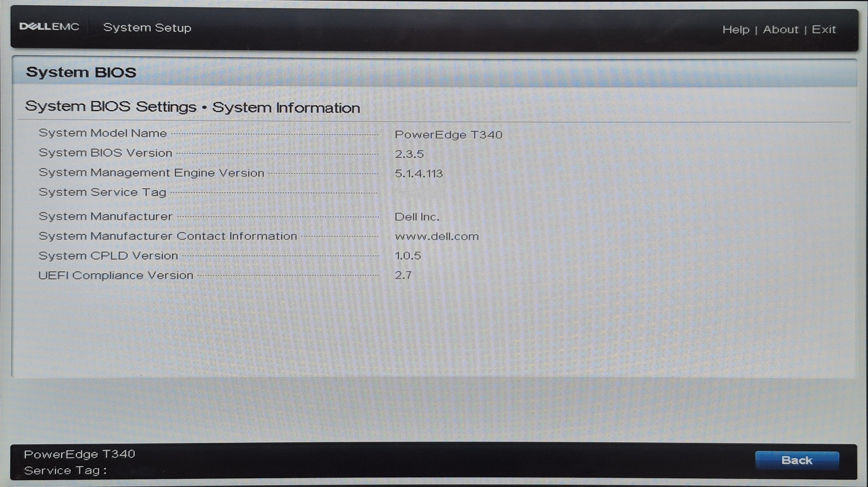The width and height of the screenshot is (868, 487).
Task: Select the System BIOS Version label
Action: point(105,153)
